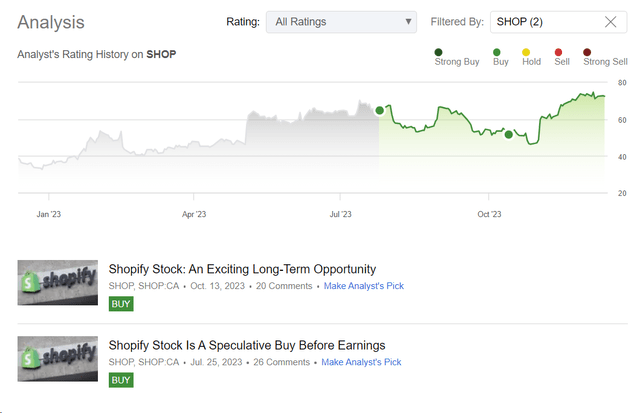The image size is (640, 413).
Task: Open article 'Shopify Stock Is A Speculative Buy Before Earnings'
Action: pos(247,346)
